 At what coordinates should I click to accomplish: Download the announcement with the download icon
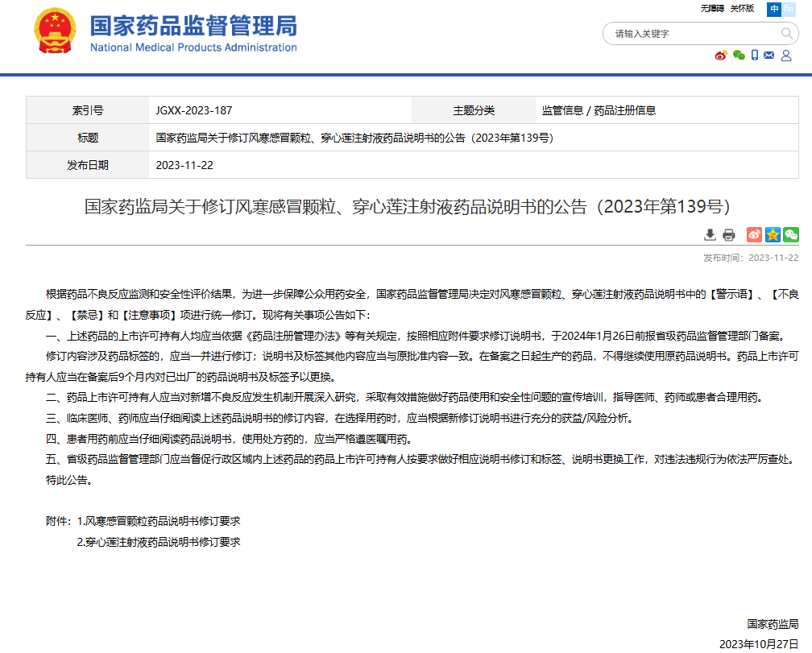[710, 234]
